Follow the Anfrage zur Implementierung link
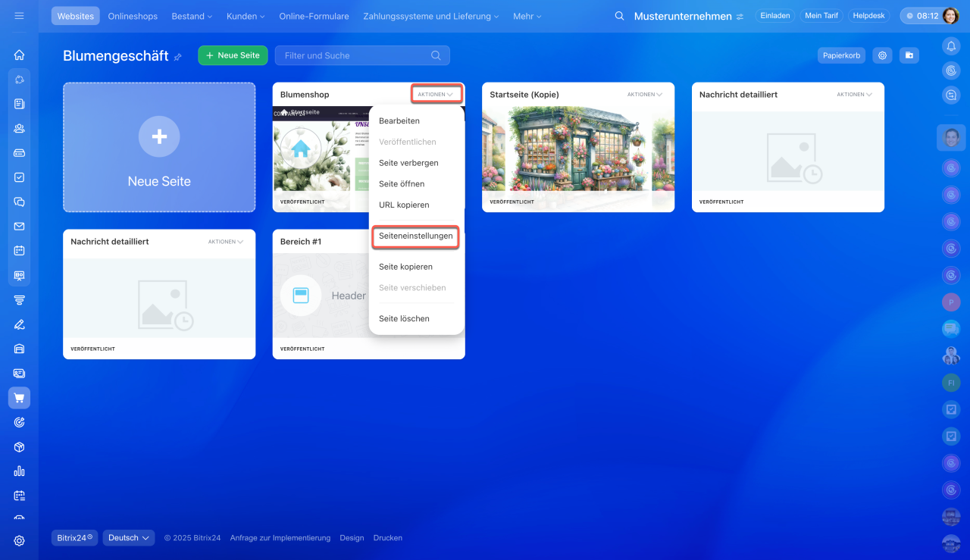 tap(280, 538)
